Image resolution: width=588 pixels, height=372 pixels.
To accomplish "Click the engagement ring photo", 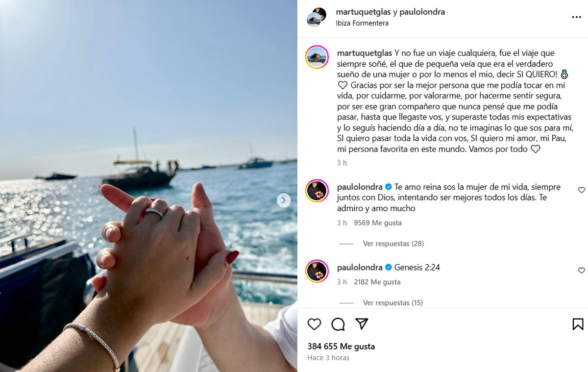I will [x=148, y=186].
